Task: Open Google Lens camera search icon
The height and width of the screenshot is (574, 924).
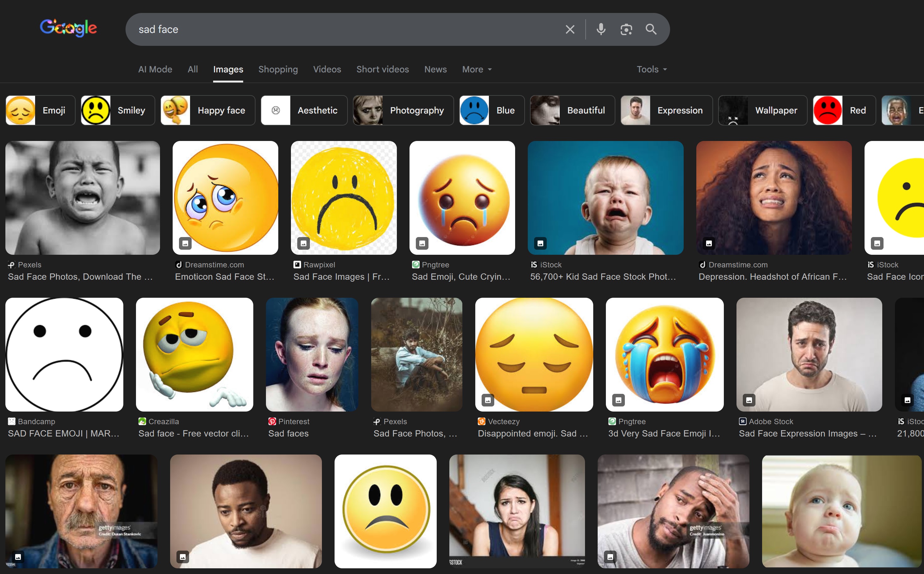Action: click(x=626, y=29)
